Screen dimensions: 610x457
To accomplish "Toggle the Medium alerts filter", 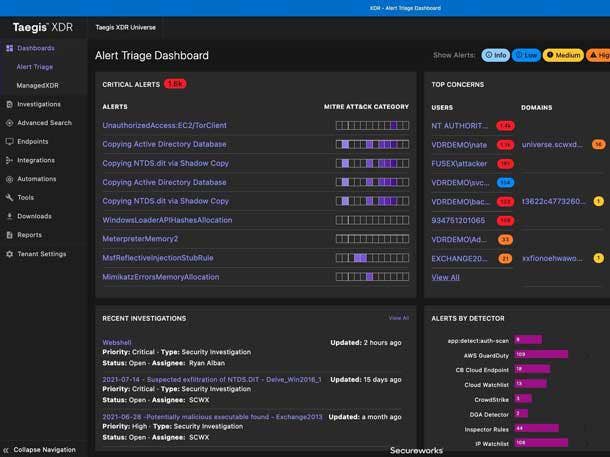I will tap(563, 55).
